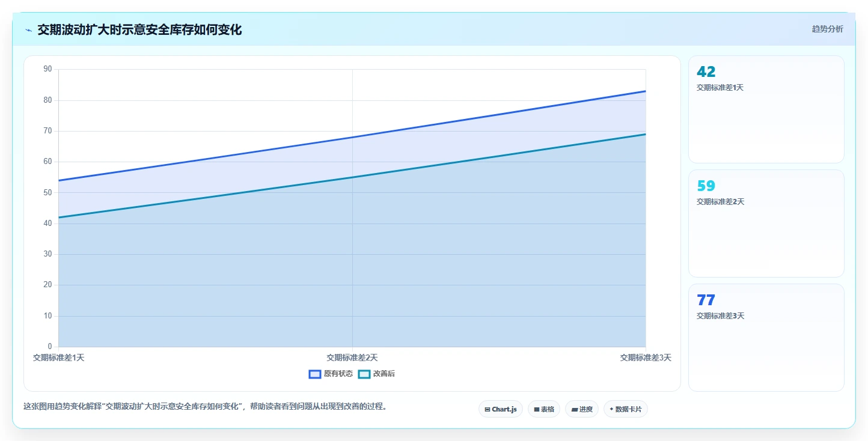Open the card showing value 42

point(766,109)
